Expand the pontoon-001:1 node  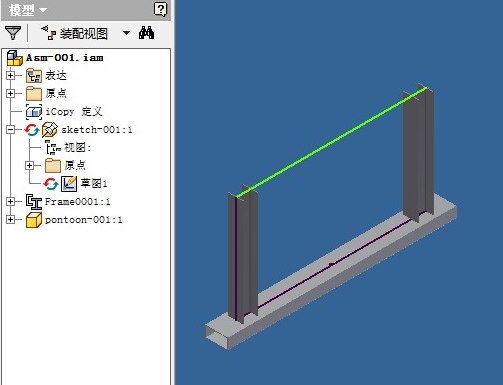point(10,219)
